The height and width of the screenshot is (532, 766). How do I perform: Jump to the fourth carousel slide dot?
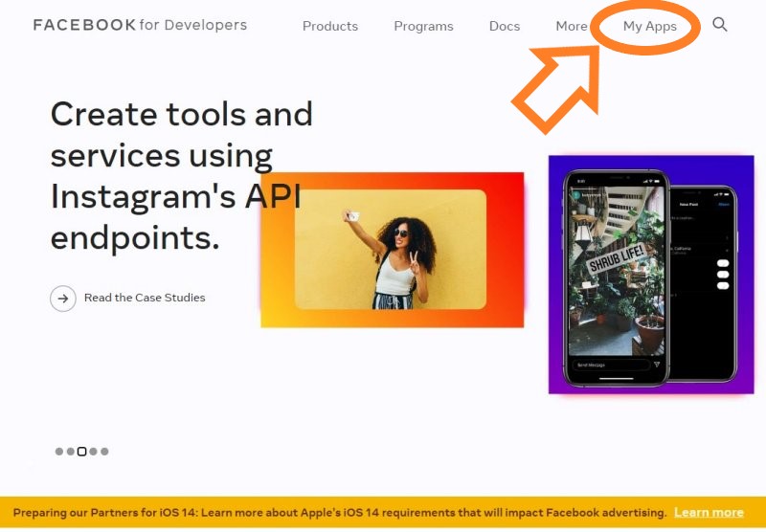tap(94, 452)
